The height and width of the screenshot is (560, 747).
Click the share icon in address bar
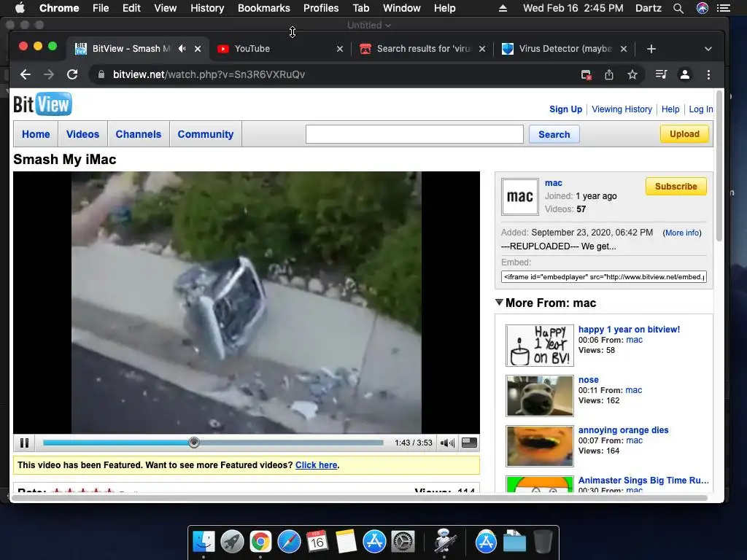click(609, 75)
